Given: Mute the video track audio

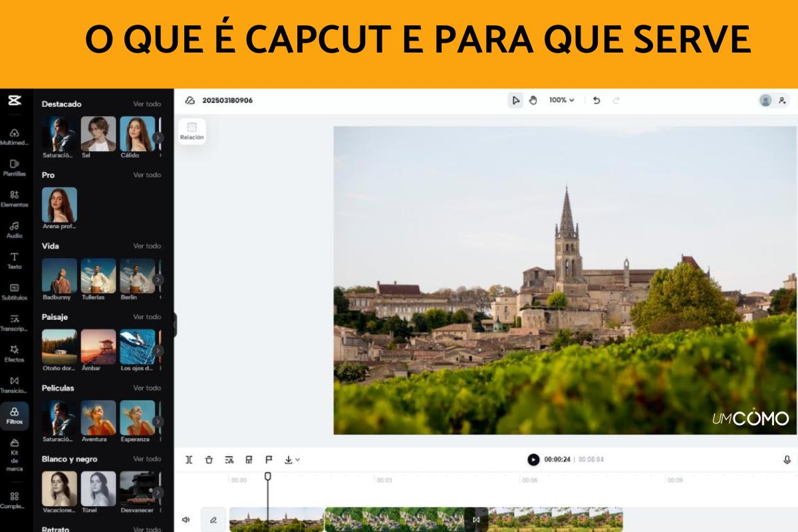Looking at the screenshot, I should (187, 518).
